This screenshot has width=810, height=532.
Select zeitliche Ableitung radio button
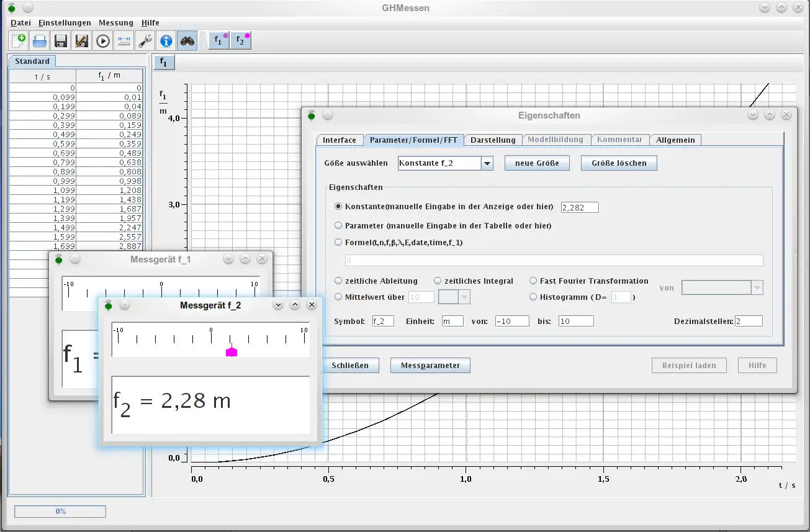coord(338,281)
